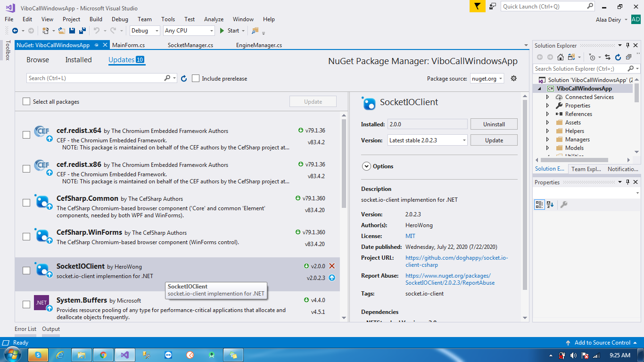Switch to the Installed tab
Viewport: 644px width, 362px height.
click(x=78, y=60)
